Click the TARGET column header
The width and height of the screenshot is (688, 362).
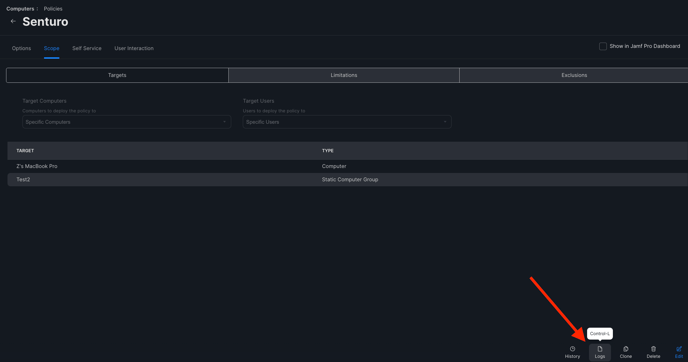pos(25,151)
